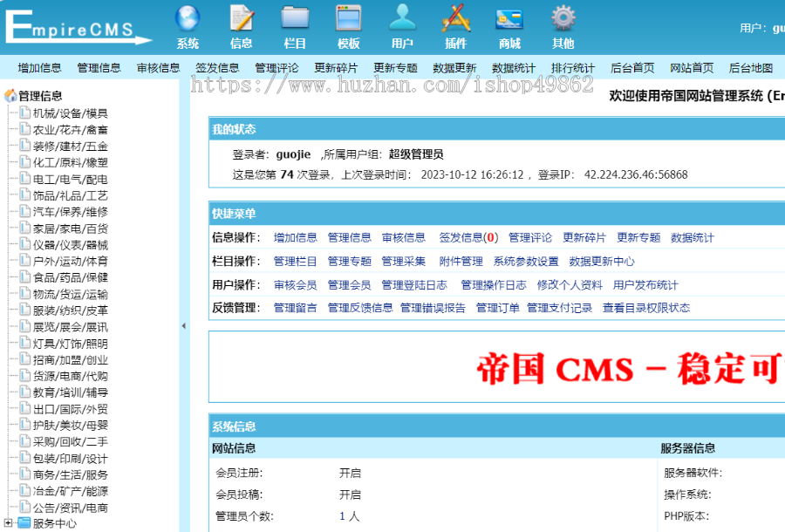The height and width of the screenshot is (532, 785).
Task: Click the EmpireCMS logo
Action: 78,27
